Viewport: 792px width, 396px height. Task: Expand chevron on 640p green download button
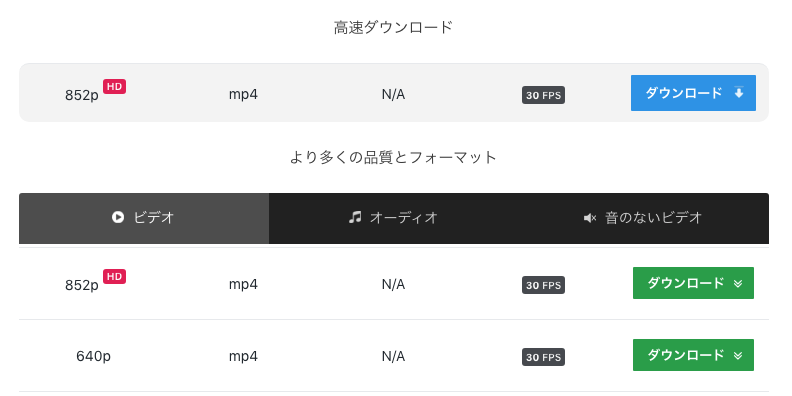click(737, 356)
